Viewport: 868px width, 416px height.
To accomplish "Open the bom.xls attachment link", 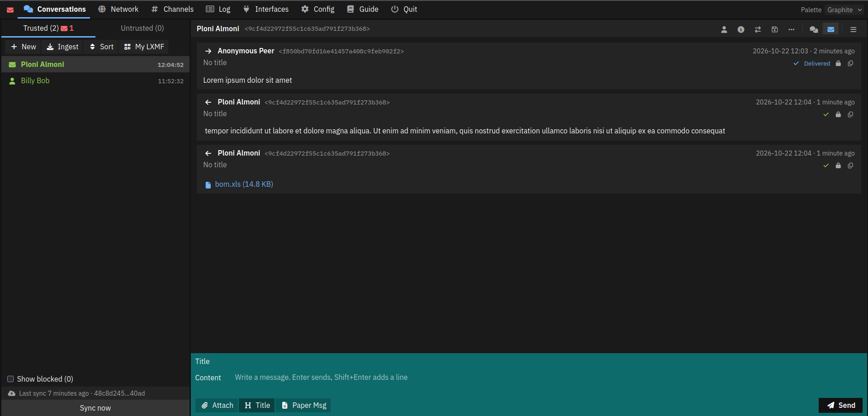I will (x=244, y=184).
